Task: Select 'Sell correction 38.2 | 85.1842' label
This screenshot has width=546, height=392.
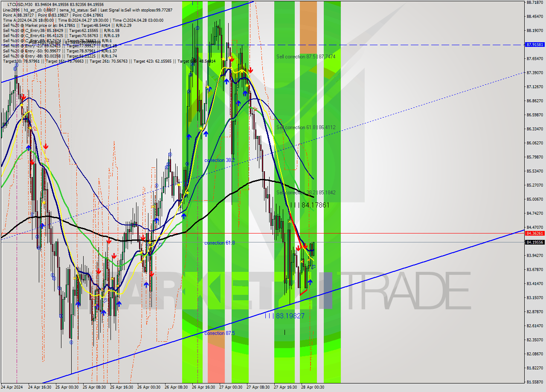Action: pyautogui.click(x=305, y=192)
